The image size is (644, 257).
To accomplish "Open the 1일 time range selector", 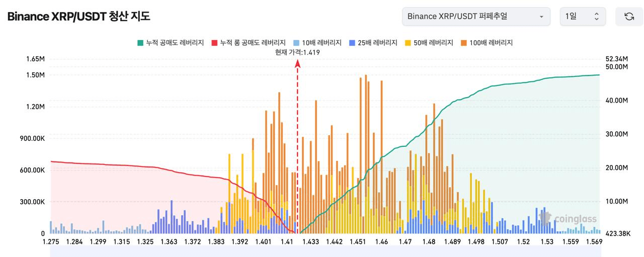I will tap(583, 16).
